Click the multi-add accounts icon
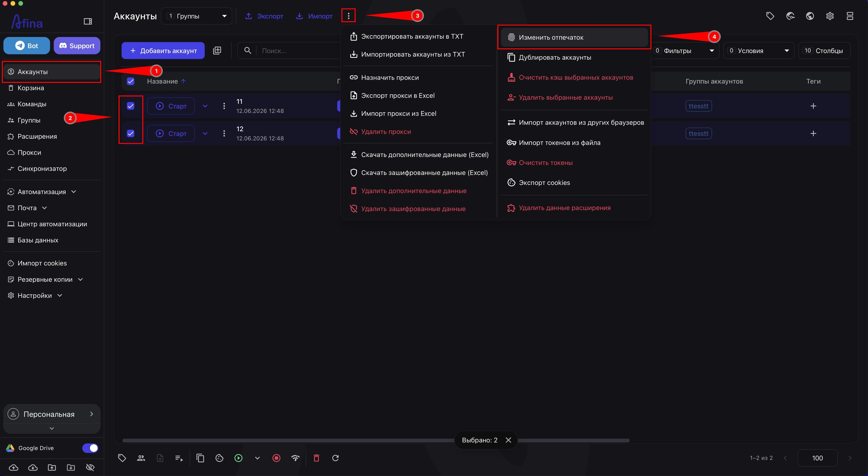 click(217, 51)
